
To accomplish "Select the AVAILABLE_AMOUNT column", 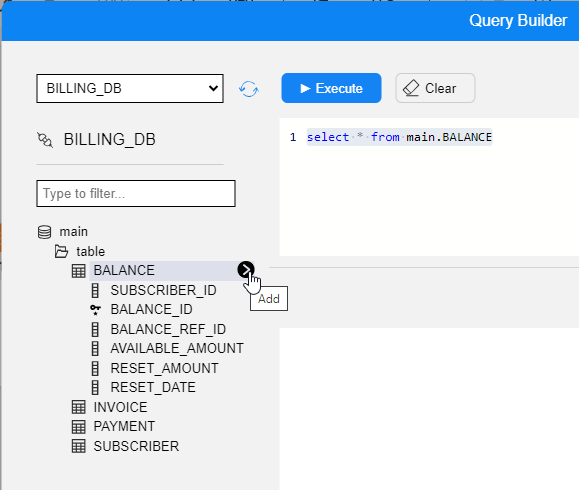I will click(177, 349).
